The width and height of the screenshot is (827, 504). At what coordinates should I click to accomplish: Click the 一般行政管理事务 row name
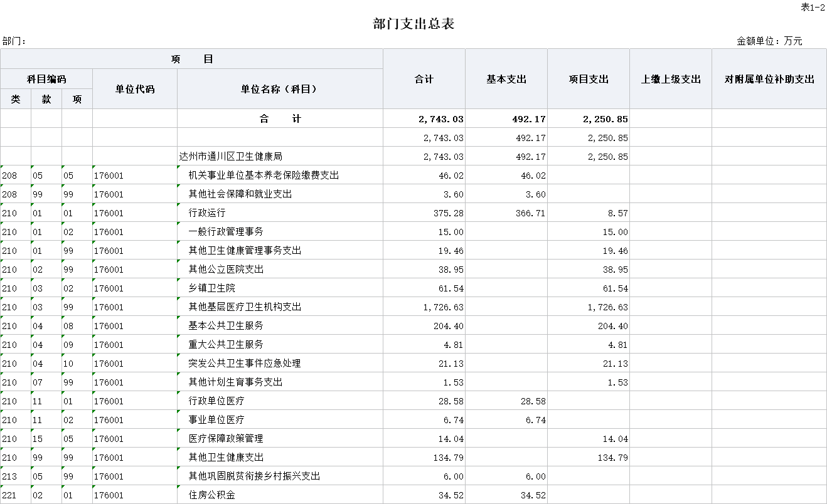click(x=226, y=231)
